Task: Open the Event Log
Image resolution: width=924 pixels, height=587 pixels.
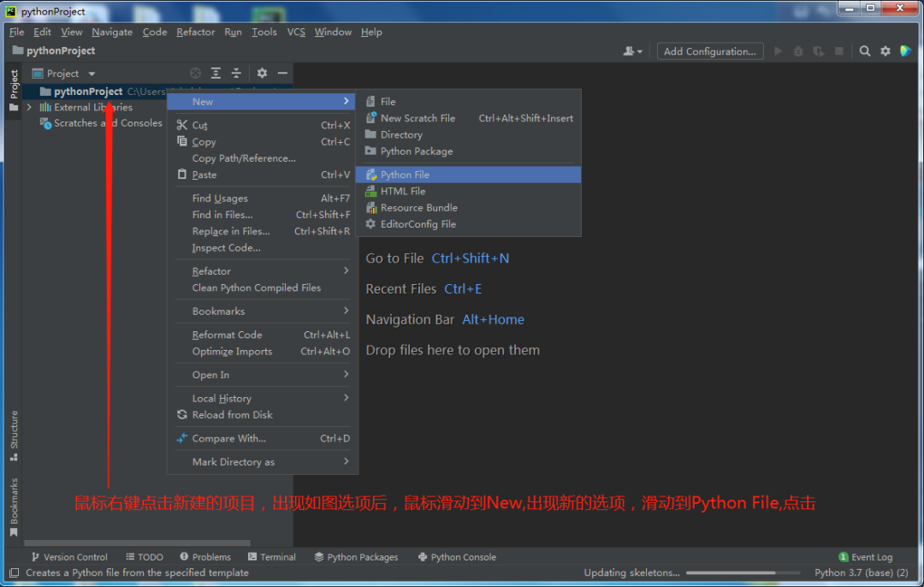Action: [x=865, y=557]
